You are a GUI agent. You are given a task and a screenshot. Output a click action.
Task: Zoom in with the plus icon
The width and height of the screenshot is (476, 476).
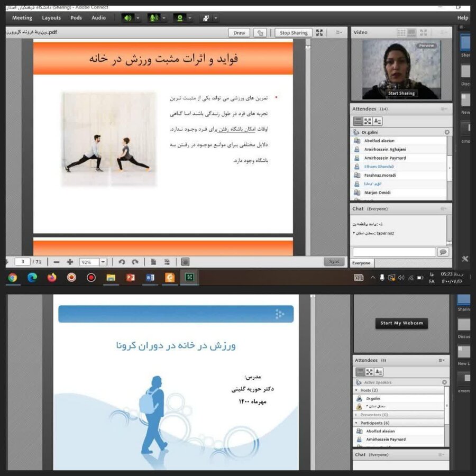point(70,262)
